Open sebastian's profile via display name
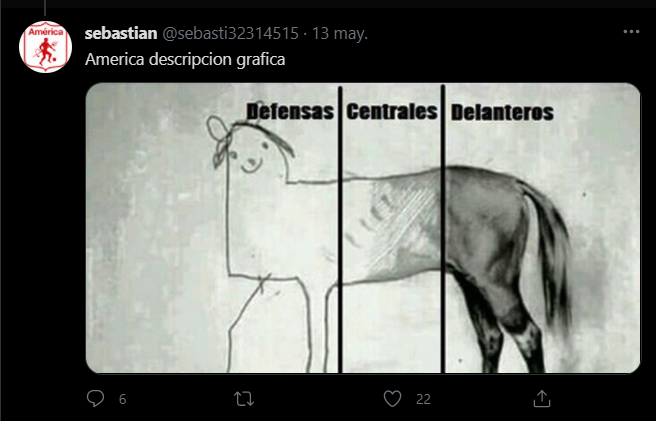656x421 pixels. coord(121,33)
